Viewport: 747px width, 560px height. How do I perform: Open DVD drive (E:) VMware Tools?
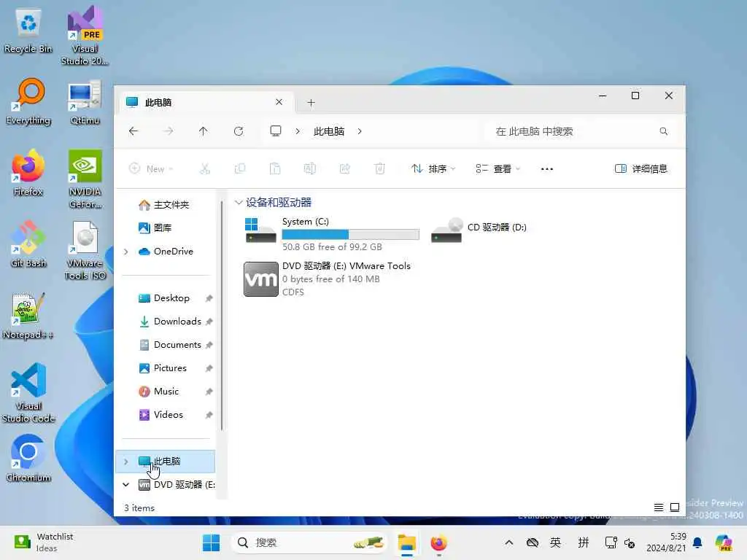pos(328,279)
